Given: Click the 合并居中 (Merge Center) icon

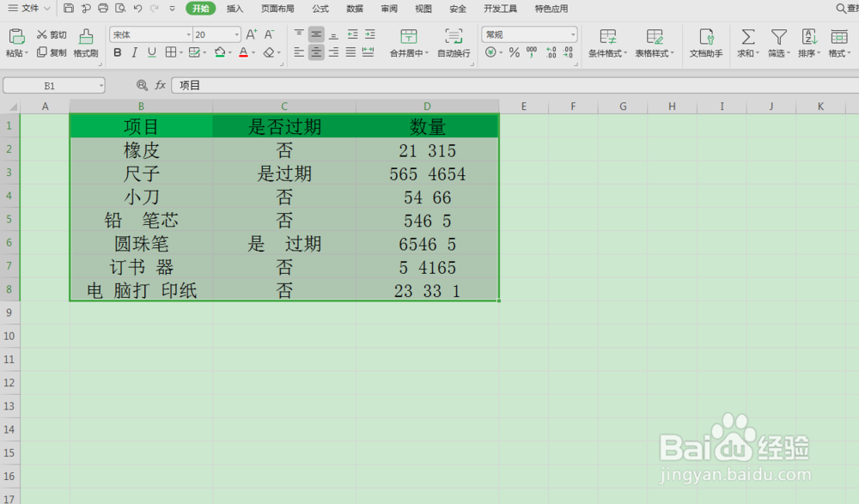Looking at the screenshot, I should 409,43.
